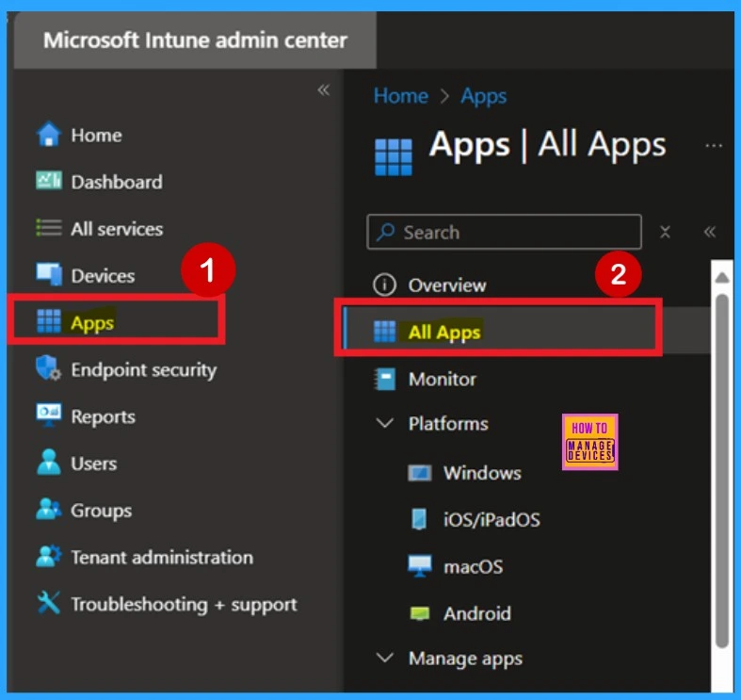Collapse the Manage apps section chevron
Image resolution: width=741 pixels, height=700 pixels.
385,658
